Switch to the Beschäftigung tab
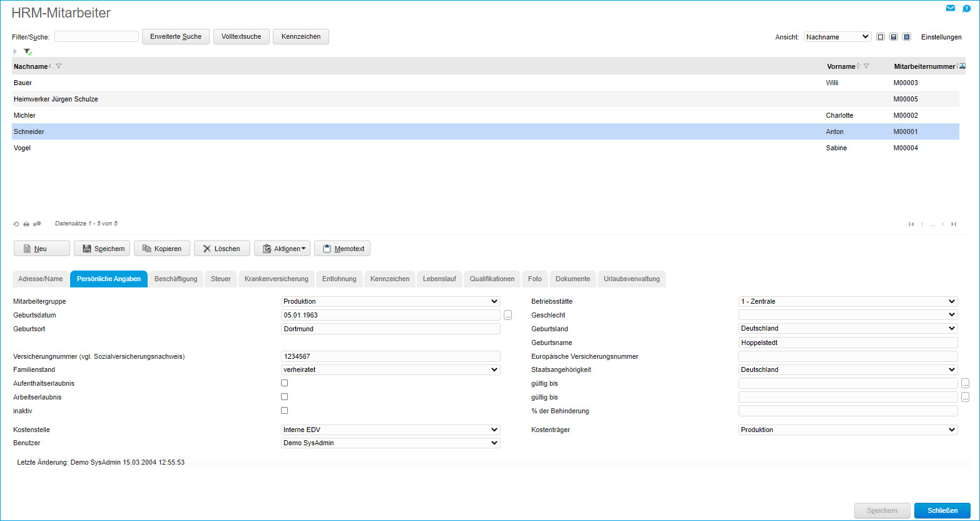The height and width of the screenshot is (521, 980). (x=176, y=279)
